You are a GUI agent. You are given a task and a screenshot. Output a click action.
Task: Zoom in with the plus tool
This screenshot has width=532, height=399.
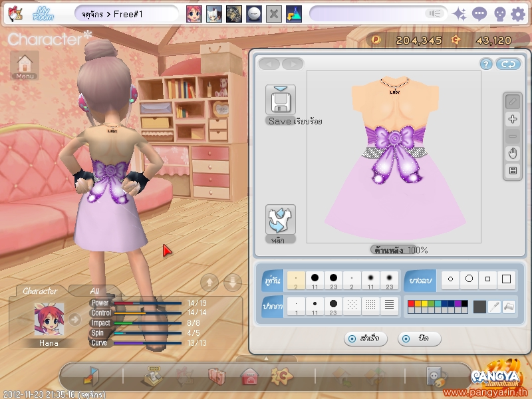pos(512,119)
